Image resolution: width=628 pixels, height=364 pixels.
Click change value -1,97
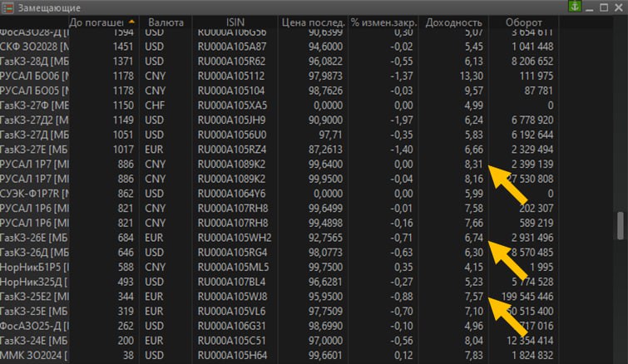point(401,121)
